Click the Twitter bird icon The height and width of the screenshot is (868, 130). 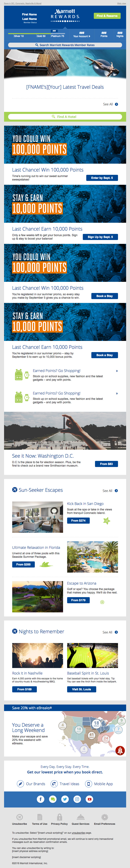pos(65,799)
